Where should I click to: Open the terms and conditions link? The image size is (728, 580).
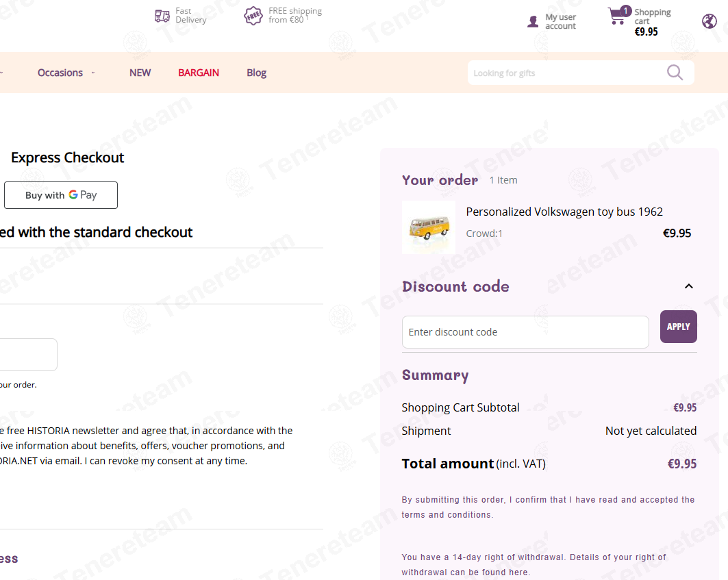446,515
